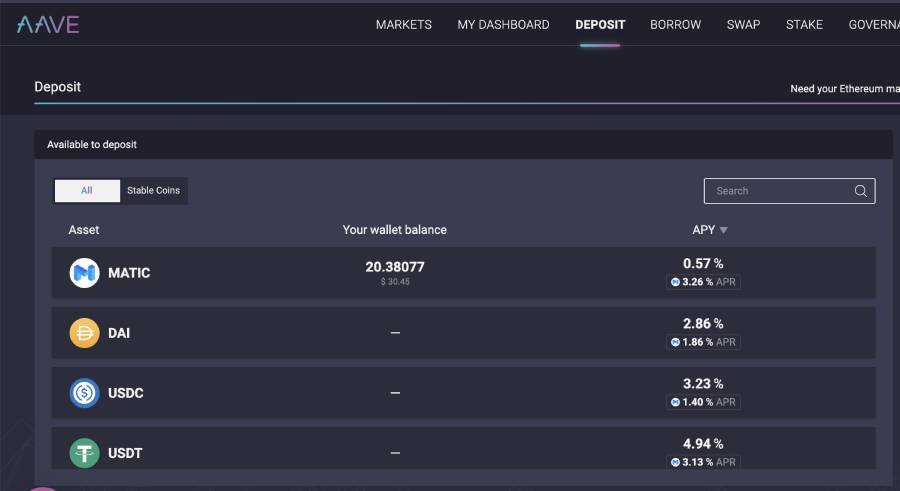The height and width of the screenshot is (491, 900).
Task: Click reward icon beside 3.26 % APR
Action: [675, 282]
